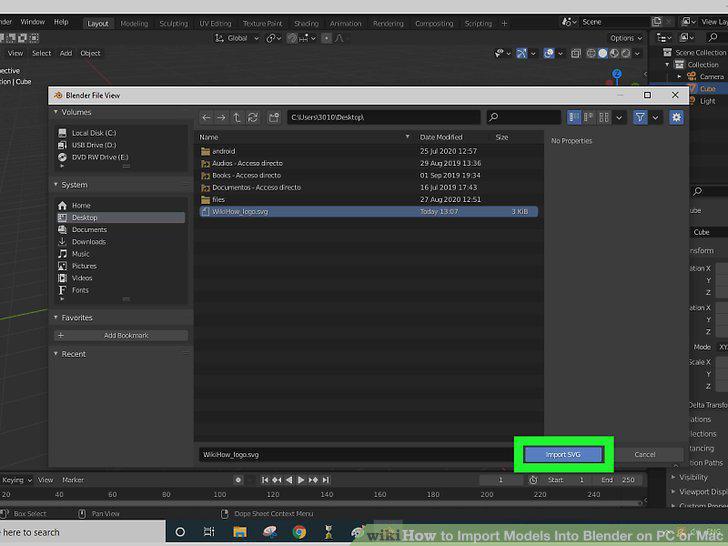Sort files by Date Modified column

tap(441, 137)
